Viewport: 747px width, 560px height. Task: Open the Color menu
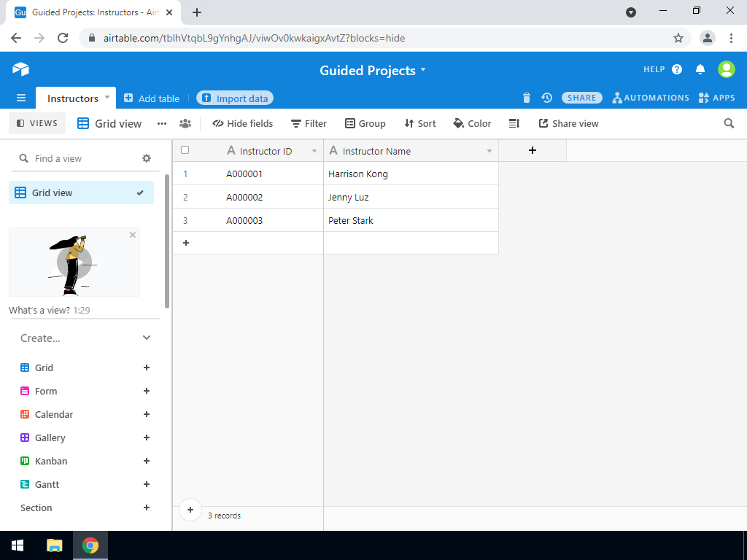tap(472, 123)
